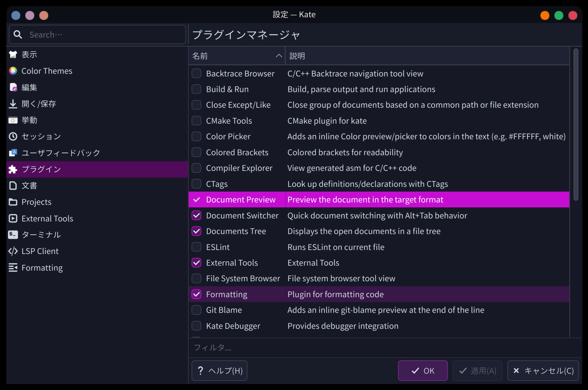Open the ターミナル settings page
The width and height of the screenshot is (588, 390).
click(97, 235)
